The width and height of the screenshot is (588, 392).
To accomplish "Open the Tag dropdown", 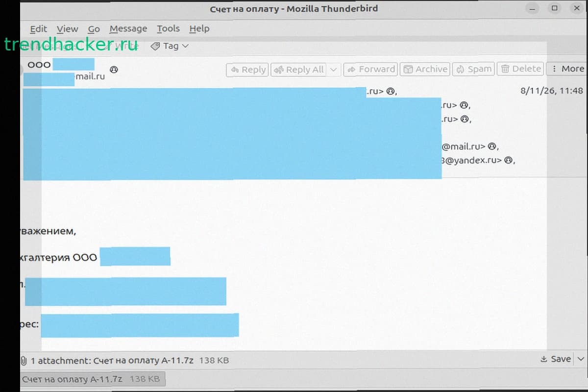I will 170,46.
